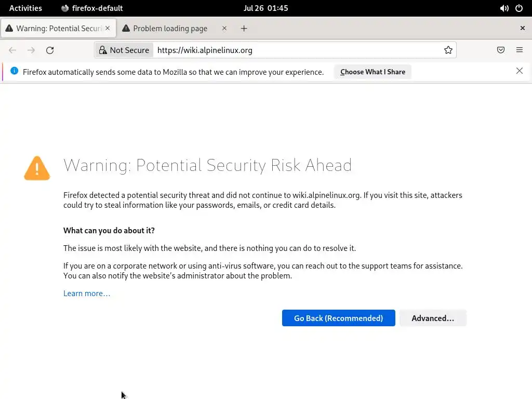Click the blue info icon in notification bar
532x399 pixels.
pos(14,71)
